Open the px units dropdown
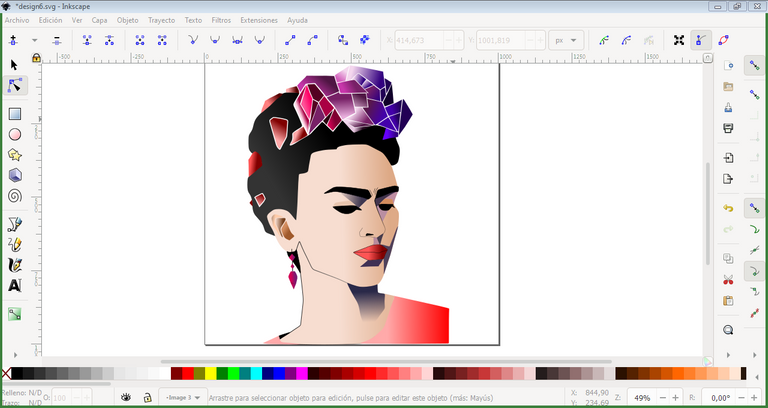 click(x=566, y=41)
